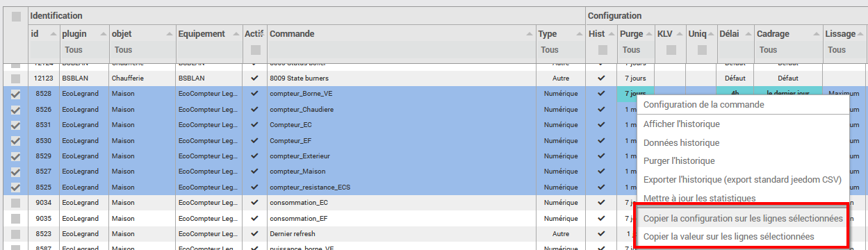Uncheck row 8531 Compteur_EC checkbox

pos(16,125)
